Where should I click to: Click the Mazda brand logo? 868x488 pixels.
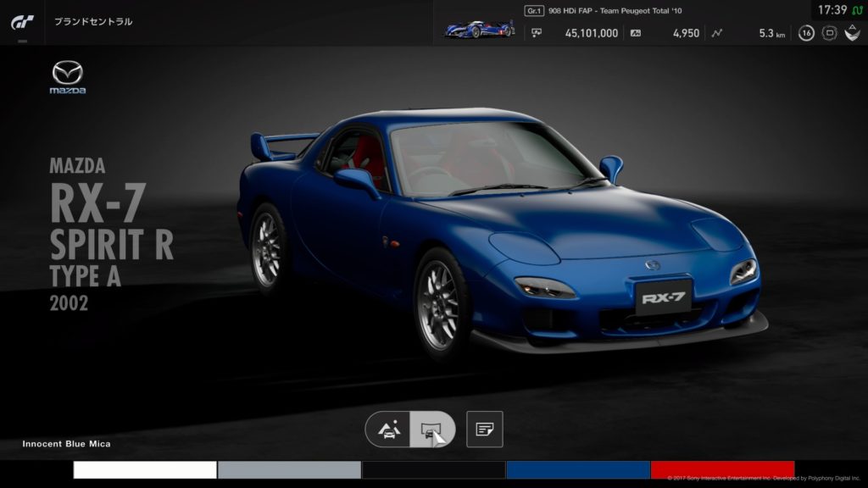(x=68, y=77)
